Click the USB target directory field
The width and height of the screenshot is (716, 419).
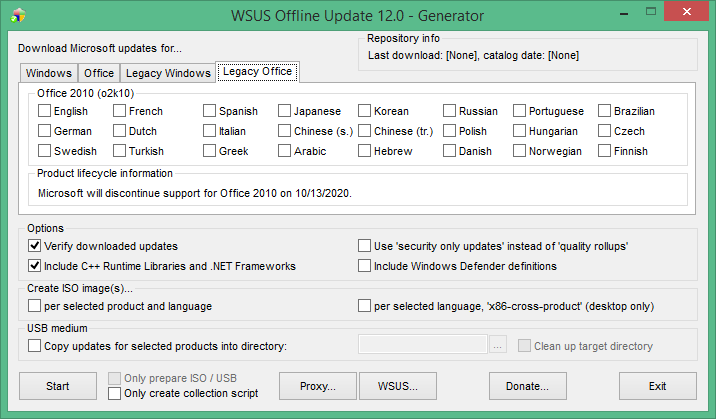click(423, 345)
